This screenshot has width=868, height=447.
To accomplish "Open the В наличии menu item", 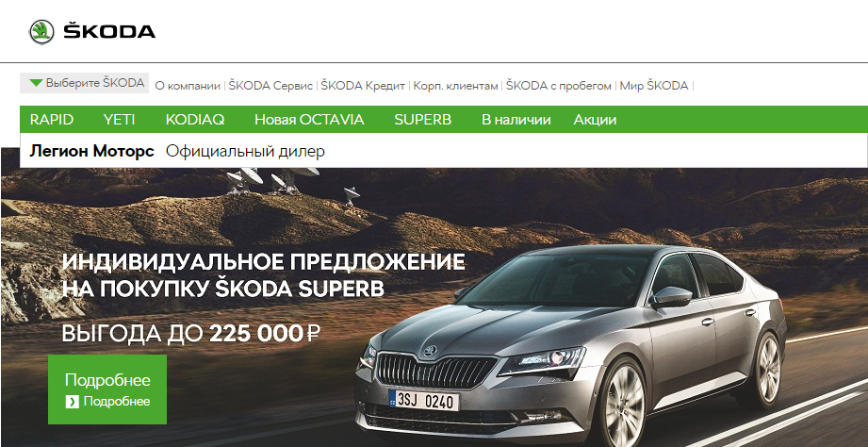I will [516, 120].
